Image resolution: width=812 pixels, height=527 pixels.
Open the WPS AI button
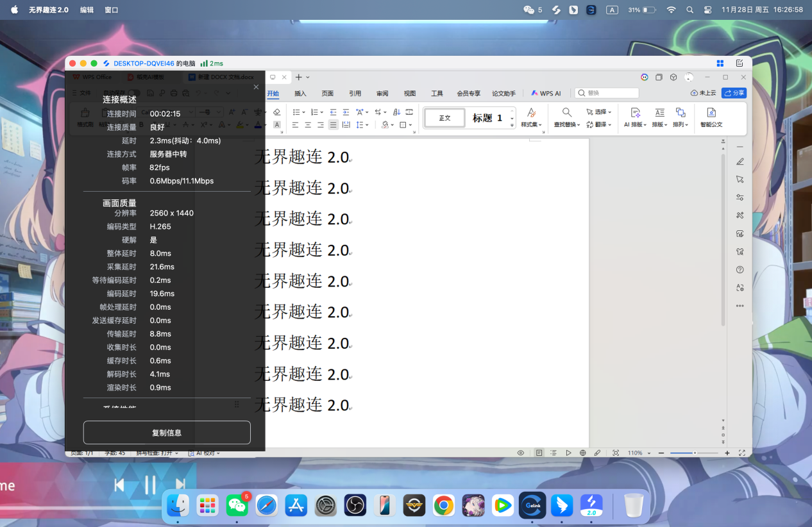click(546, 94)
